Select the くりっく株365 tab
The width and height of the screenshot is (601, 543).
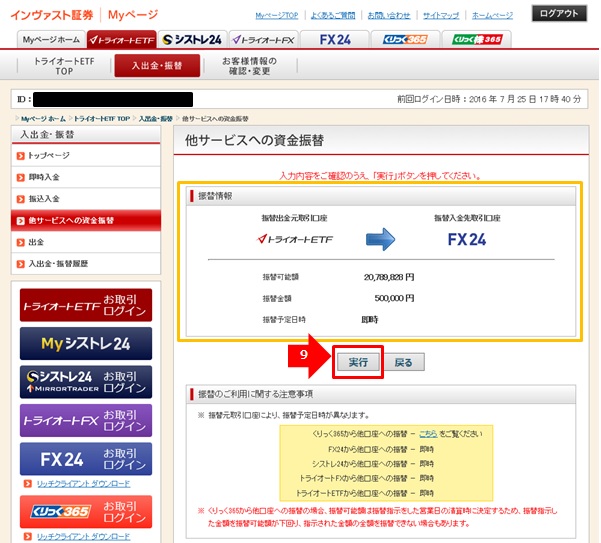point(476,39)
